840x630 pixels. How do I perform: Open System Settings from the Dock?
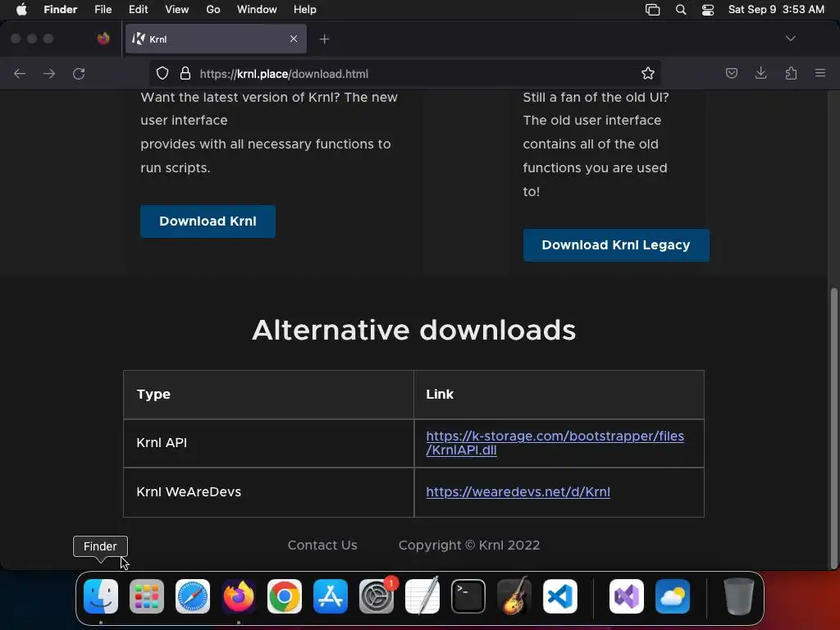377,596
